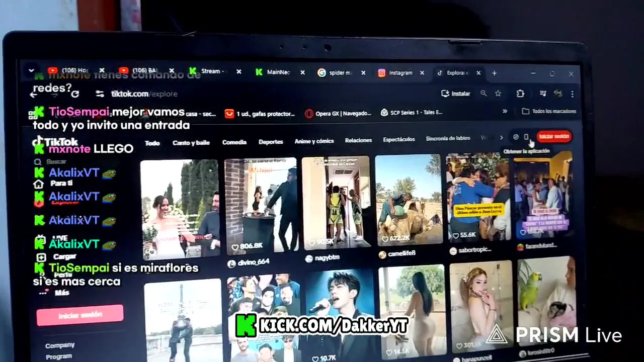Expand the bookmarks overflow chevron
Viewport: 644px width, 362px height.
tap(505, 112)
